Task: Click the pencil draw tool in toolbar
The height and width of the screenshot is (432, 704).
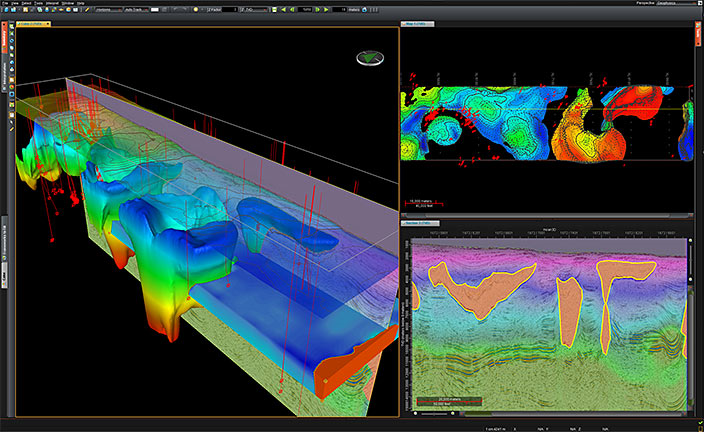Action: click(87, 9)
